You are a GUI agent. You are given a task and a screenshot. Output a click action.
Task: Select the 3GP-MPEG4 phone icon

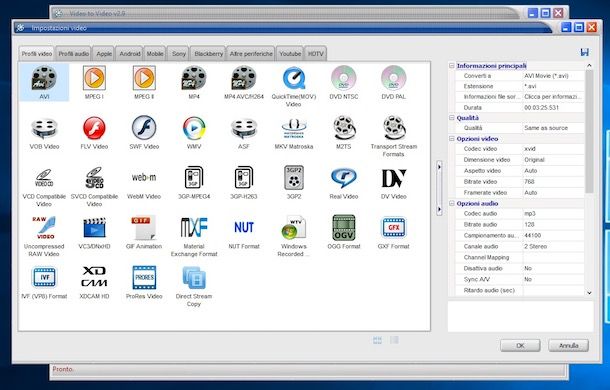194,177
